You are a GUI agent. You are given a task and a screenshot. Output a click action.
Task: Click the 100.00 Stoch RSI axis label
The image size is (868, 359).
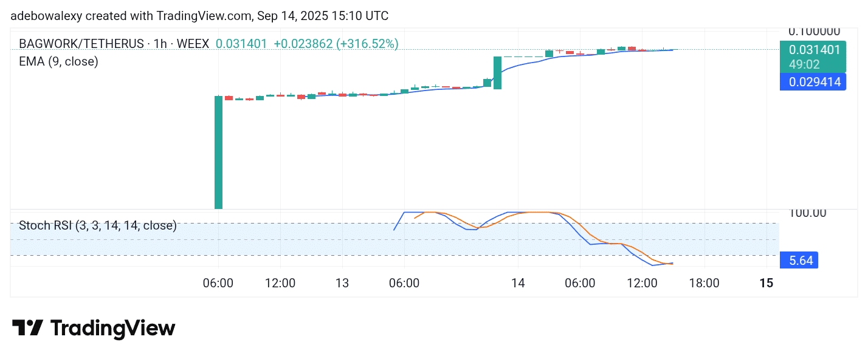pyautogui.click(x=807, y=213)
